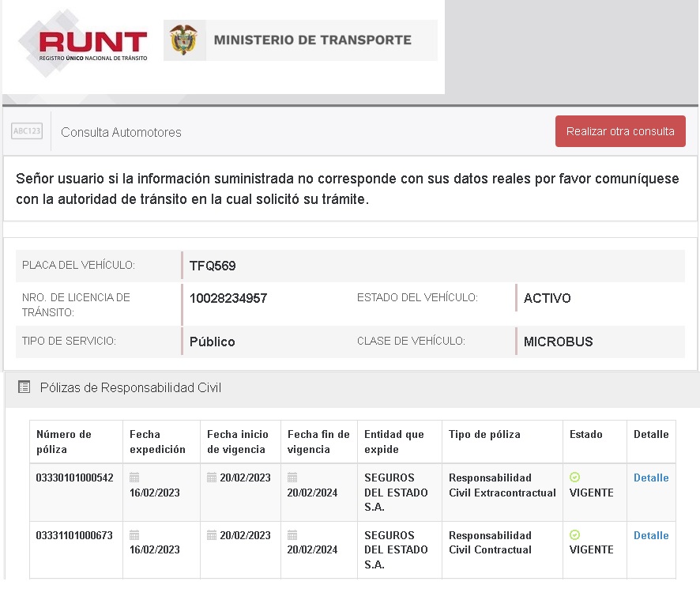Click the ABC123 license plate icon
The height and width of the screenshot is (604, 700).
point(27,131)
